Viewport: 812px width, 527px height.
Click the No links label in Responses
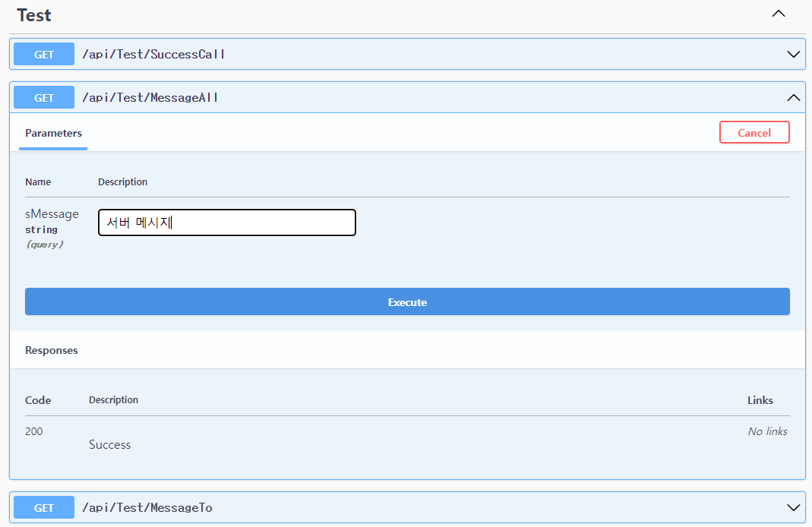coord(767,431)
